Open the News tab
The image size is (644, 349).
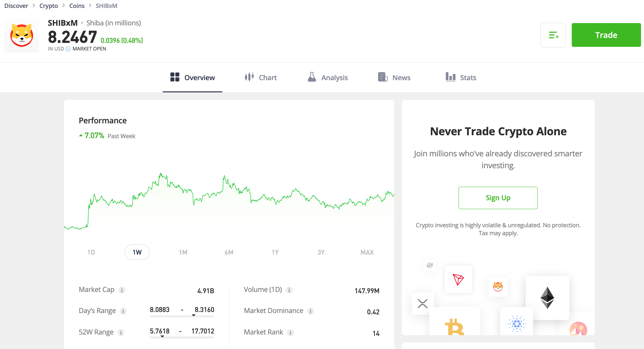394,78
